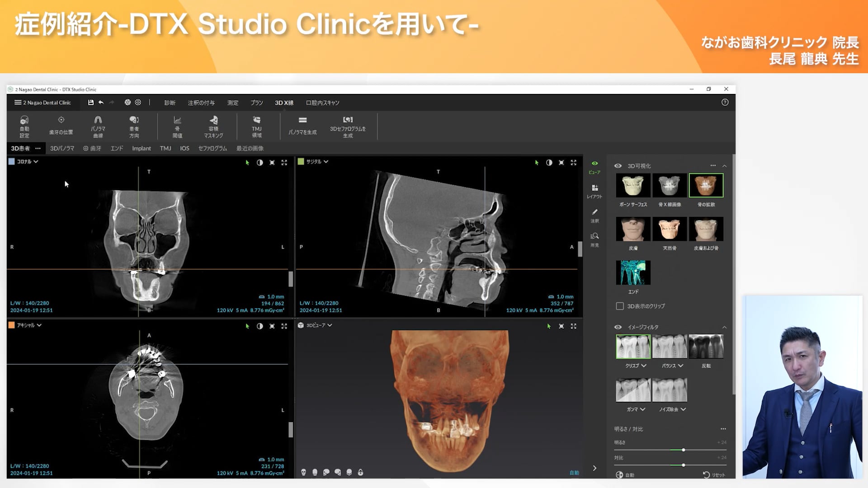Open the 診断 menu tab
868x488 pixels.
(x=170, y=103)
